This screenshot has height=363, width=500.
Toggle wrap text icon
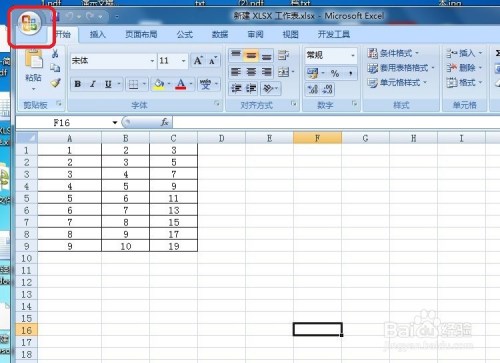click(x=283, y=55)
